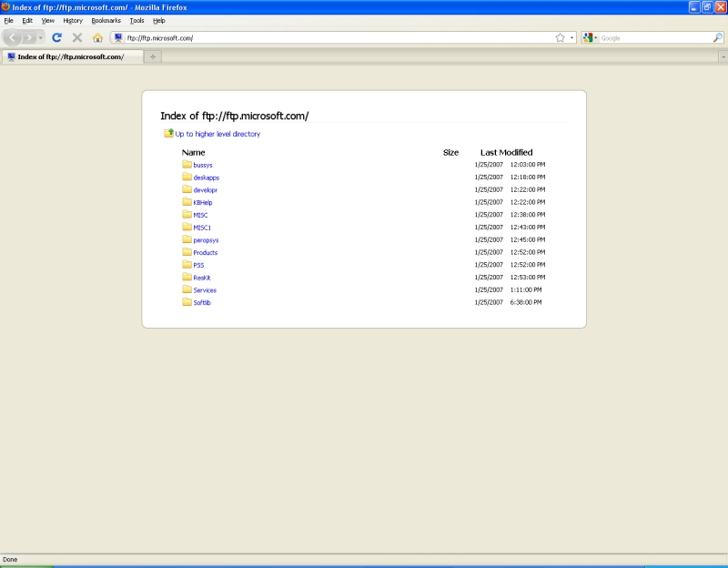Click into the URL address field
The width and height of the screenshot is (728, 568).
tap(339, 38)
